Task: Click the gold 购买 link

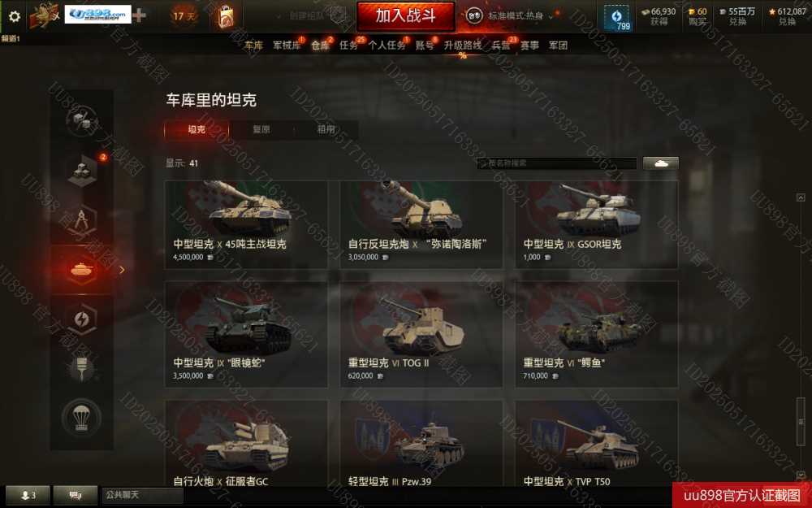Action: tap(698, 21)
